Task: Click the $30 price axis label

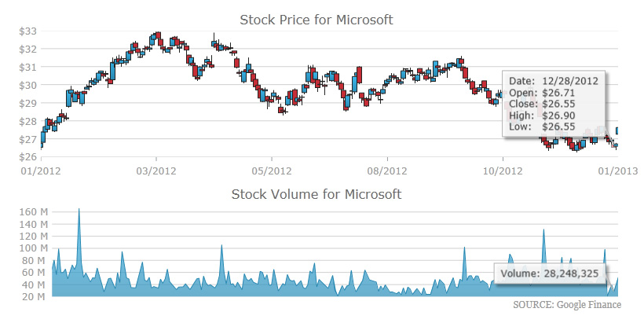Action: pyautogui.click(x=27, y=85)
